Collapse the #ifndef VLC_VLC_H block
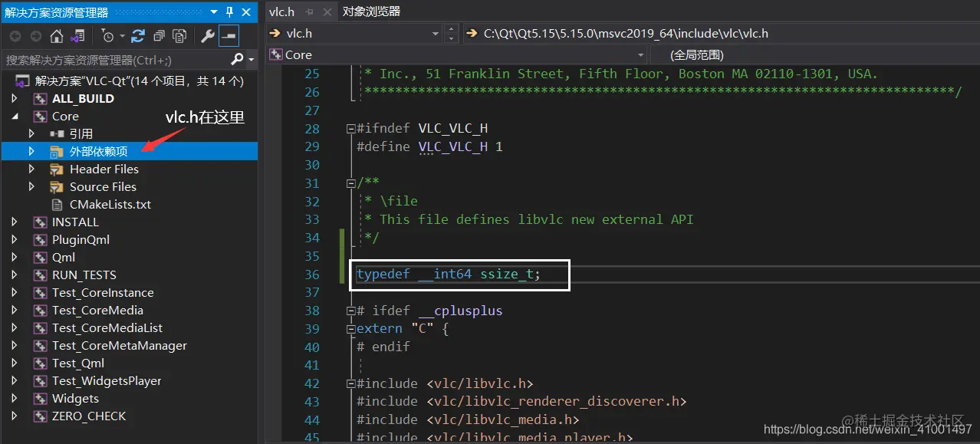Screen dimensions: 980x444 pyautogui.click(x=351, y=128)
